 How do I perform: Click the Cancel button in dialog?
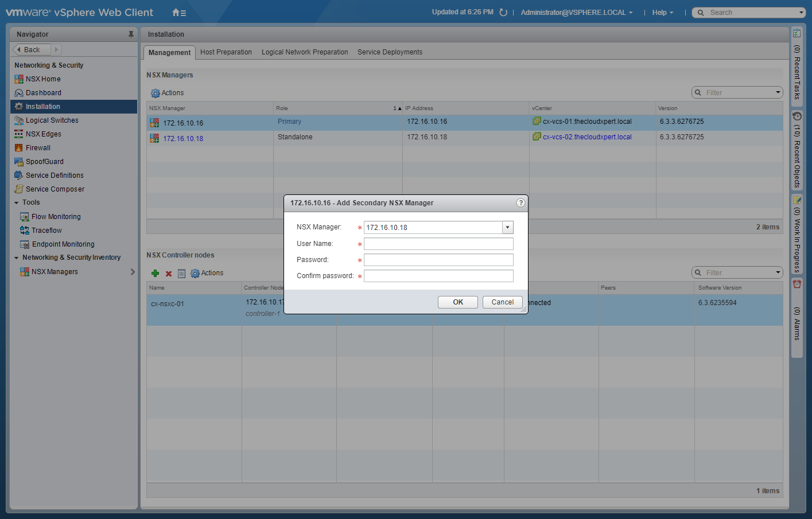tap(502, 302)
